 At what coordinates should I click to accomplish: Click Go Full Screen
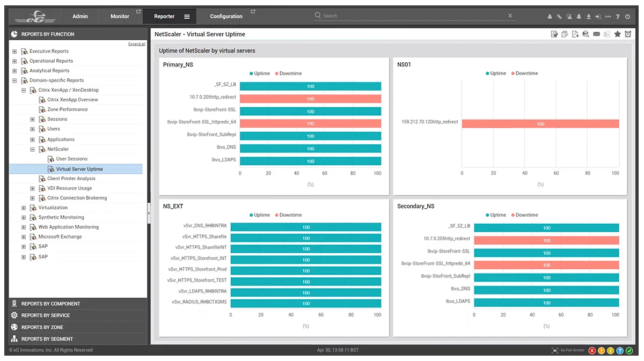point(568,350)
